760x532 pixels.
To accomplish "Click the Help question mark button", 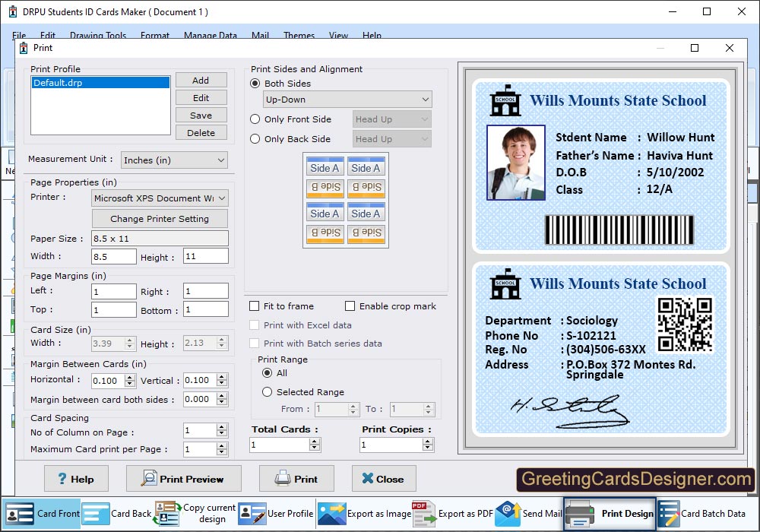I will click(76, 479).
